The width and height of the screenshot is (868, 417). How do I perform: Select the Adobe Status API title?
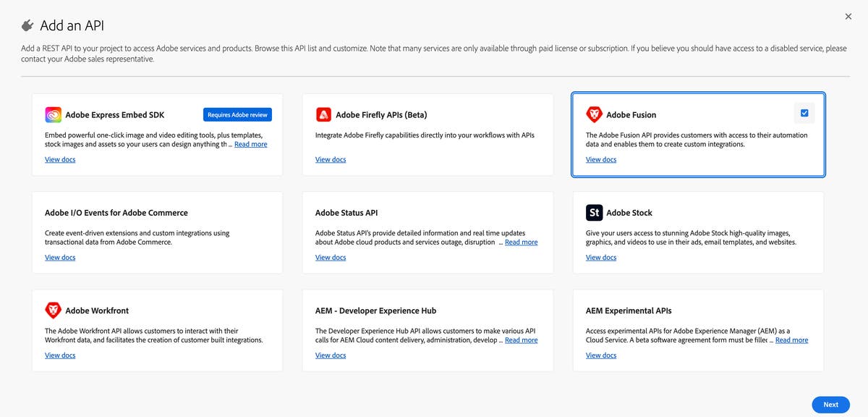pos(346,213)
